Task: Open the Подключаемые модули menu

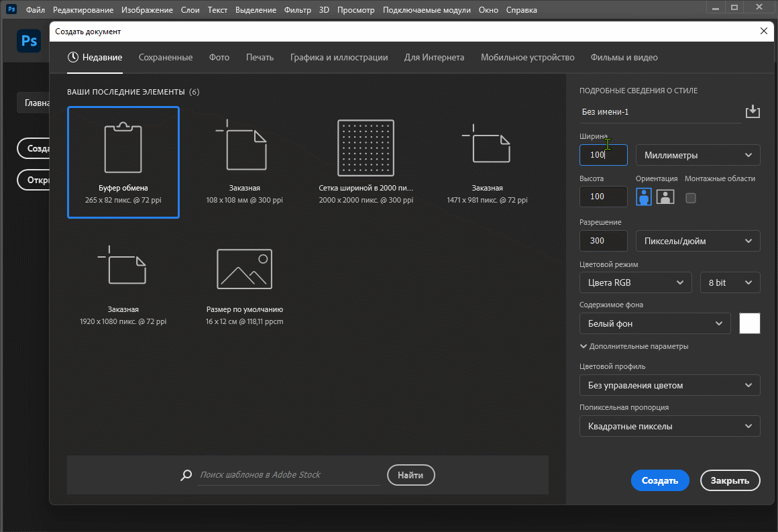Action: (427, 10)
